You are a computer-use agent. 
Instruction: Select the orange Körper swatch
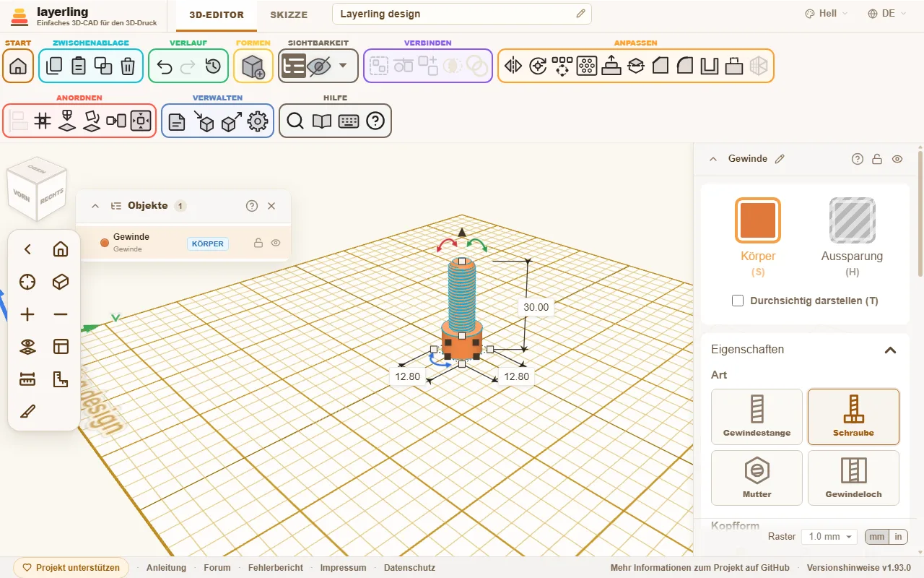pos(758,220)
